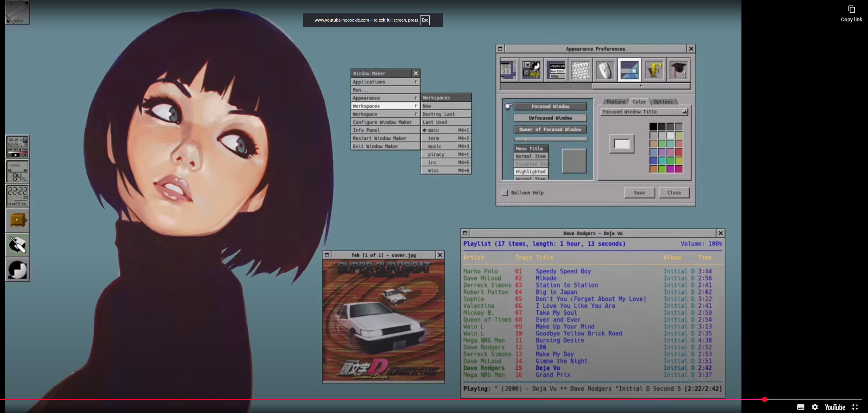Click the Close button beside Save

674,193
